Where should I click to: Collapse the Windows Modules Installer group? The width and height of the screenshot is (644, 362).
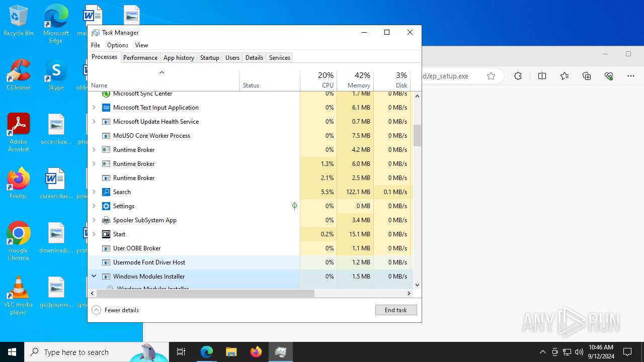(94, 276)
